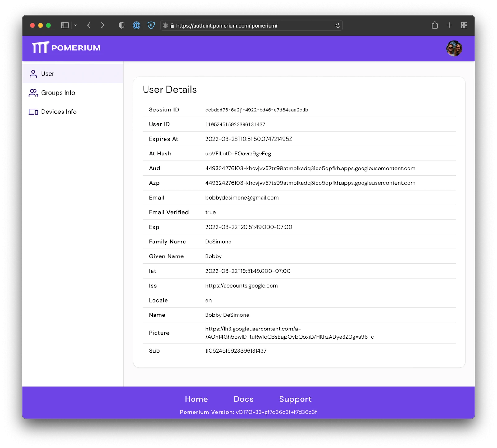
Task: Click the privacy shield icon
Action: pos(121,25)
